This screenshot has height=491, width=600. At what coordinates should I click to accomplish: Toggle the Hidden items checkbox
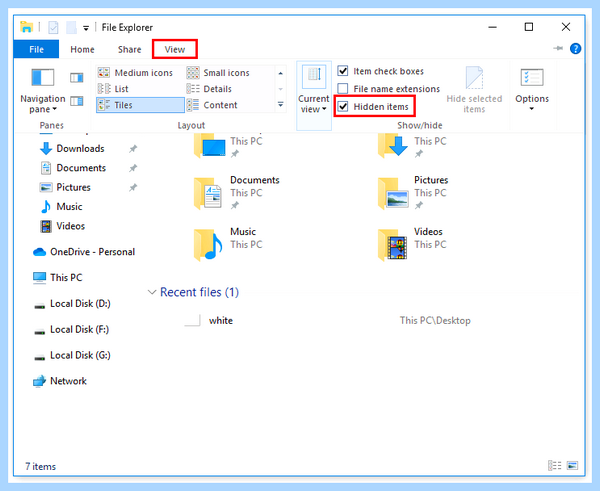tap(343, 106)
